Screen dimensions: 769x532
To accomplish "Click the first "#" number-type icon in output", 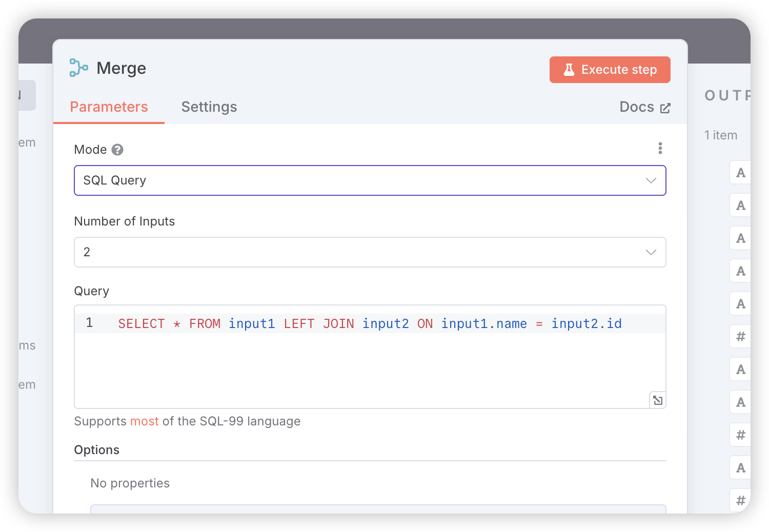I will tap(740, 337).
